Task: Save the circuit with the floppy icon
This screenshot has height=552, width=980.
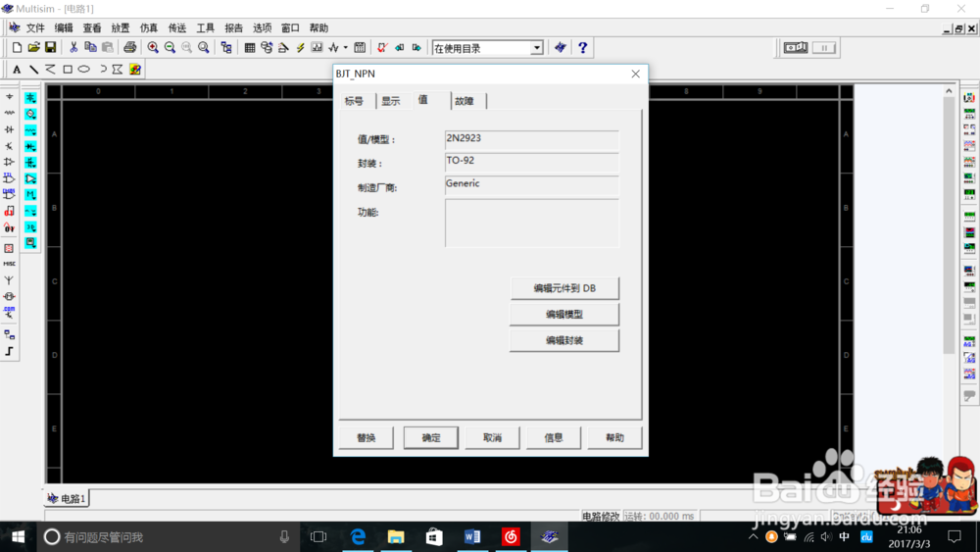Action: 51,47
